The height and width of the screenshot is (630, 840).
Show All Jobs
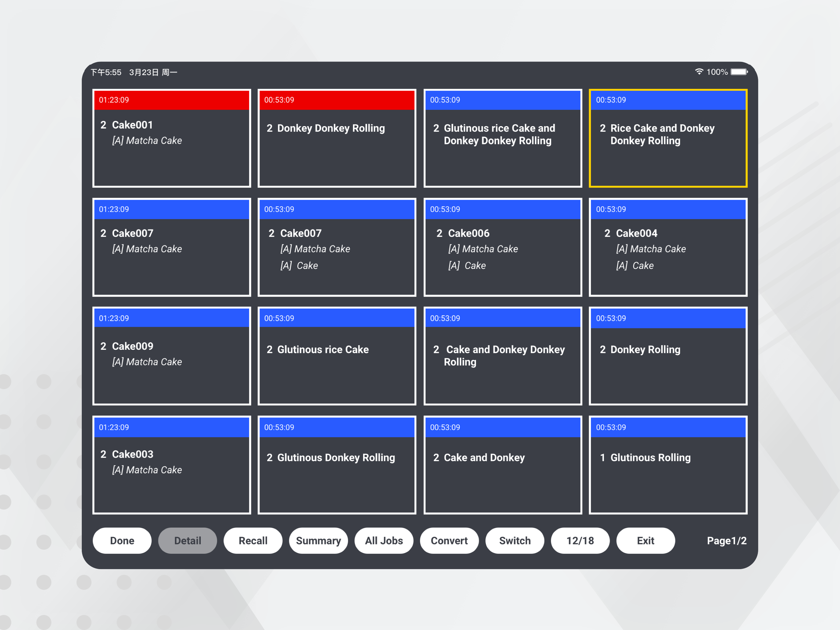(384, 540)
